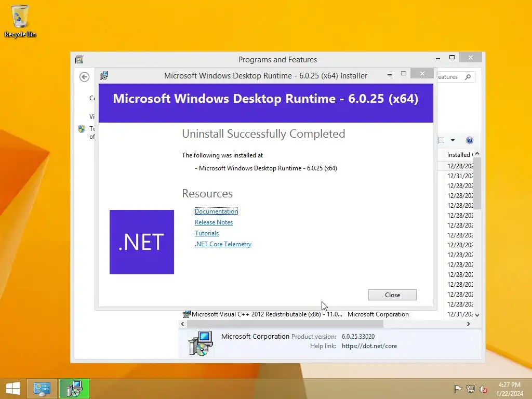Click the Programs and Features search box
The width and height of the screenshot is (532, 399).
455,77
